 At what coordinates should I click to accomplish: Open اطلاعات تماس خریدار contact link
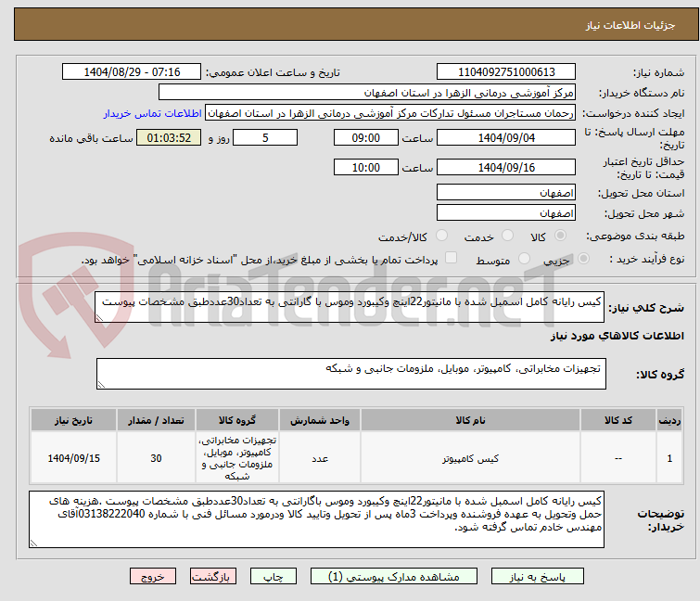point(153,113)
